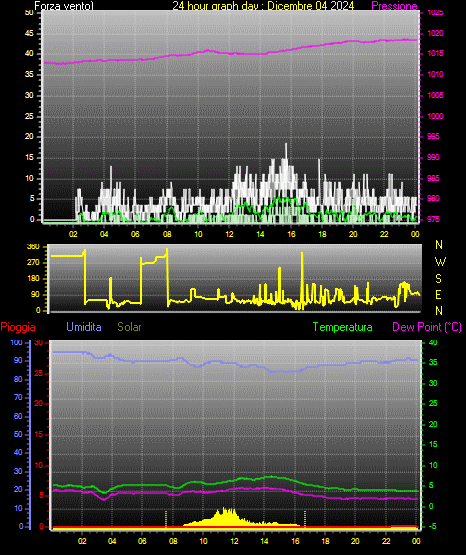
Task: Click the wind direction S compass label
Action: click(x=438, y=279)
